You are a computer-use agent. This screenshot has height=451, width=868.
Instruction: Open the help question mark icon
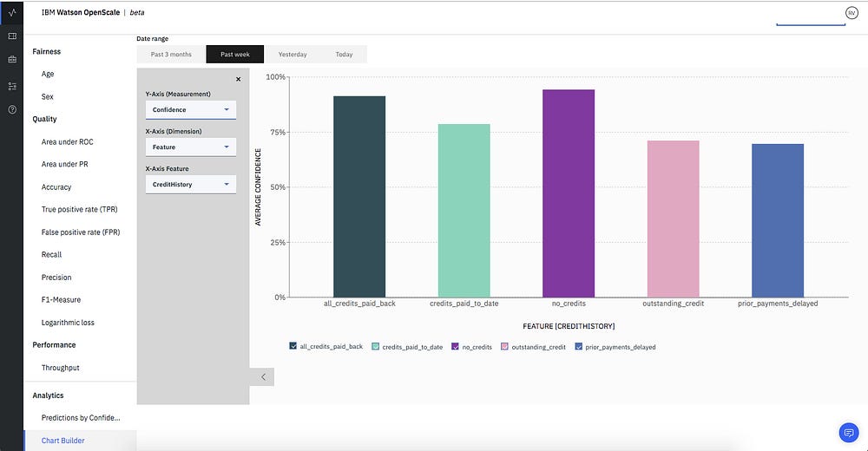tap(12, 109)
